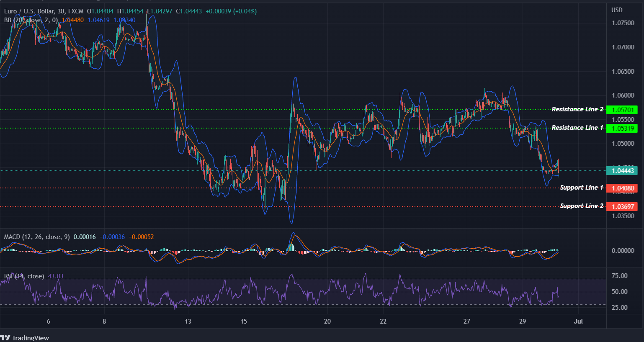Click the green 1.05701 resistance price tag

pyautogui.click(x=622, y=110)
